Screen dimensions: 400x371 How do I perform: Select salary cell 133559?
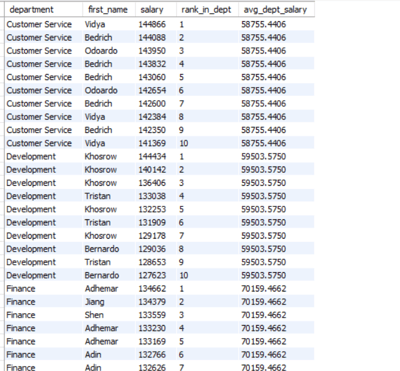(152, 315)
